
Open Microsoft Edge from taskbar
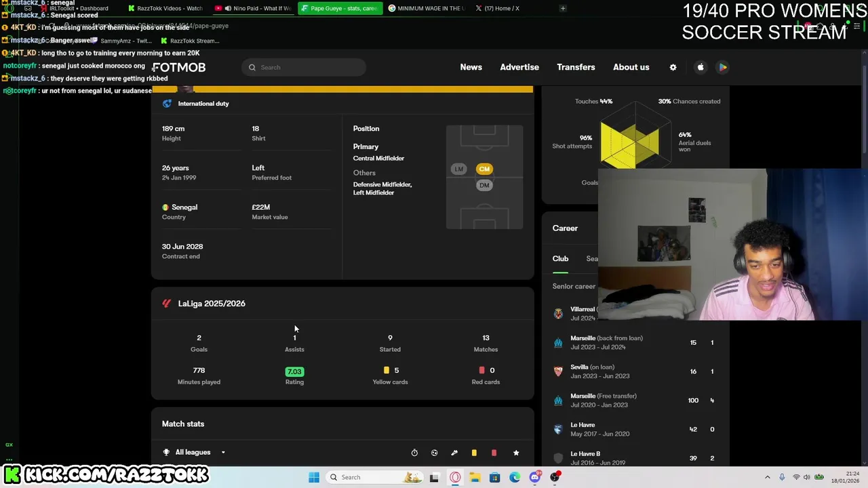pyautogui.click(x=515, y=477)
